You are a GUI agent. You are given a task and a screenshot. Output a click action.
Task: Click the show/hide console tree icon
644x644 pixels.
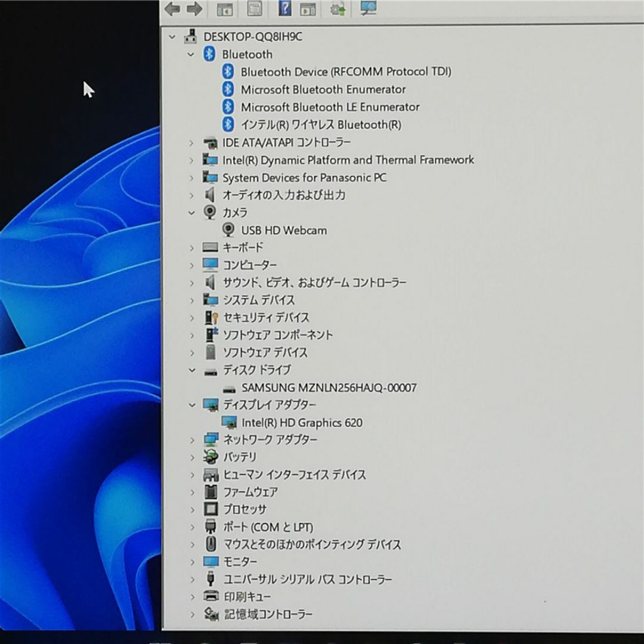click(x=225, y=9)
